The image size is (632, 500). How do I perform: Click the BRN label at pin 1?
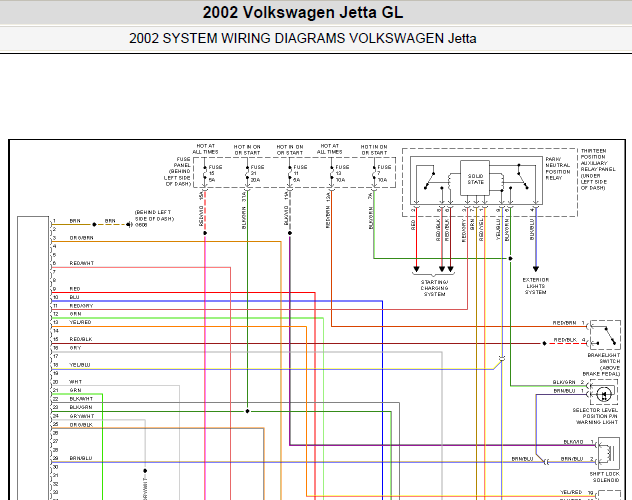coord(75,221)
